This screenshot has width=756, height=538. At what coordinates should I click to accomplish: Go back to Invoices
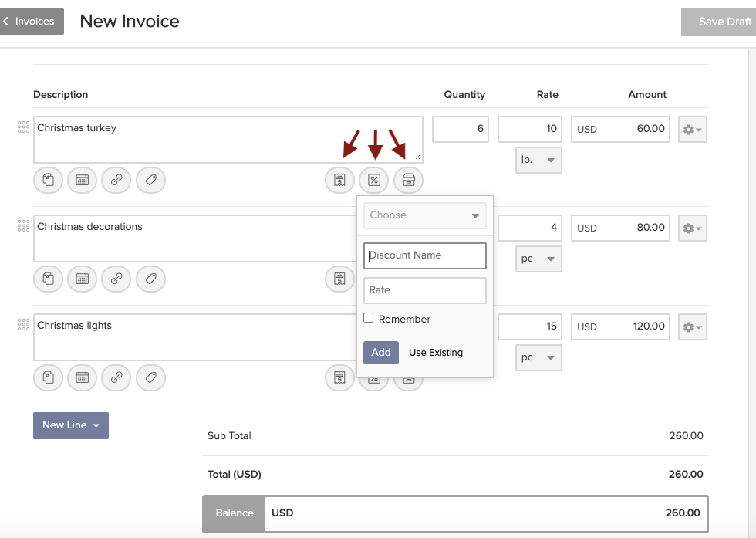tap(30, 22)
